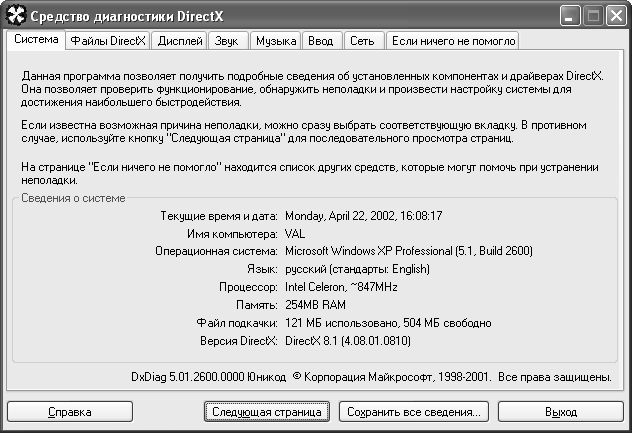Image resolution: width=632 pixels, height=433 pixels.
Task: Click the DirectX diagnostic title bar icon
Action: pyautogui.click(x=16, y=16)
